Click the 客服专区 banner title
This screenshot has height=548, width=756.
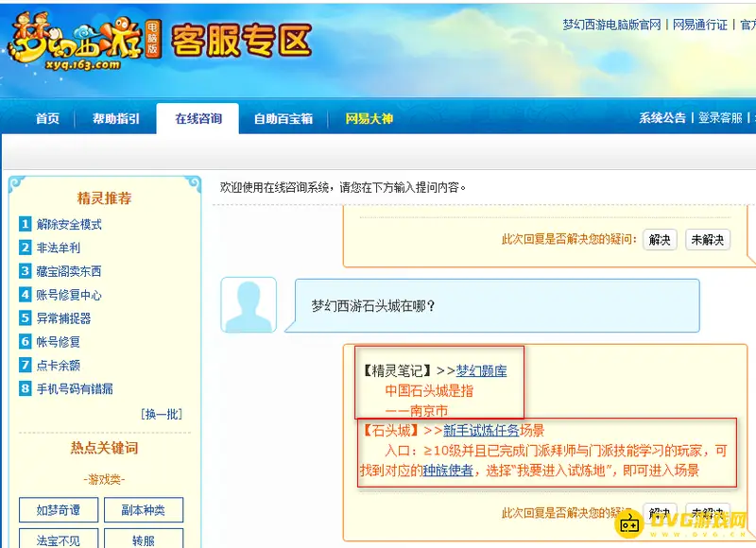point(241,41)
